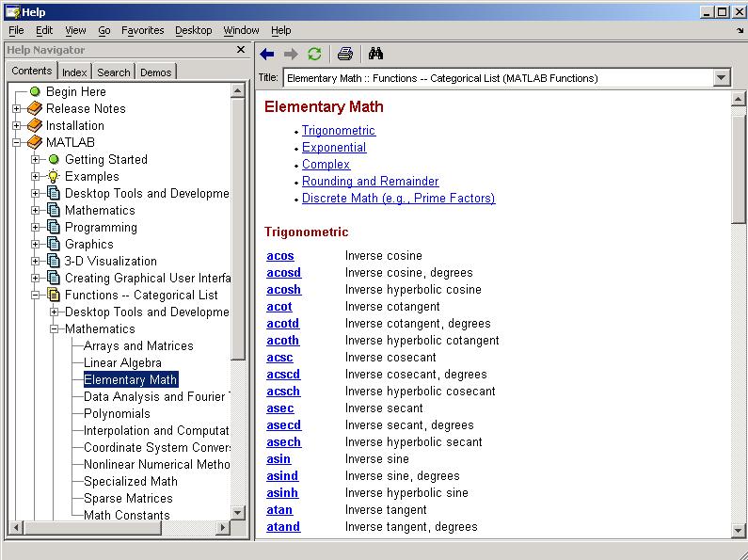Click the content pane's scroll up arrow
Viewport: 748px width, 560px height.
coord(738,98)
